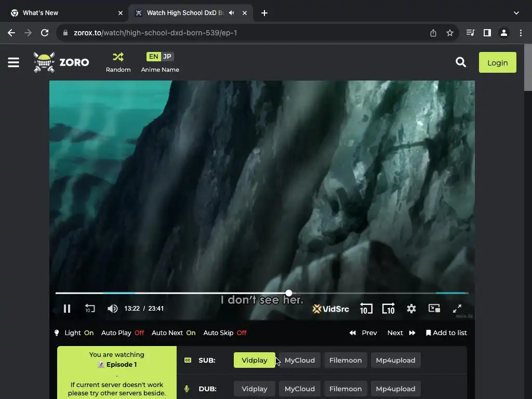Share this page icon
Viewport: 532px width, 399px height.
(433, 33)
